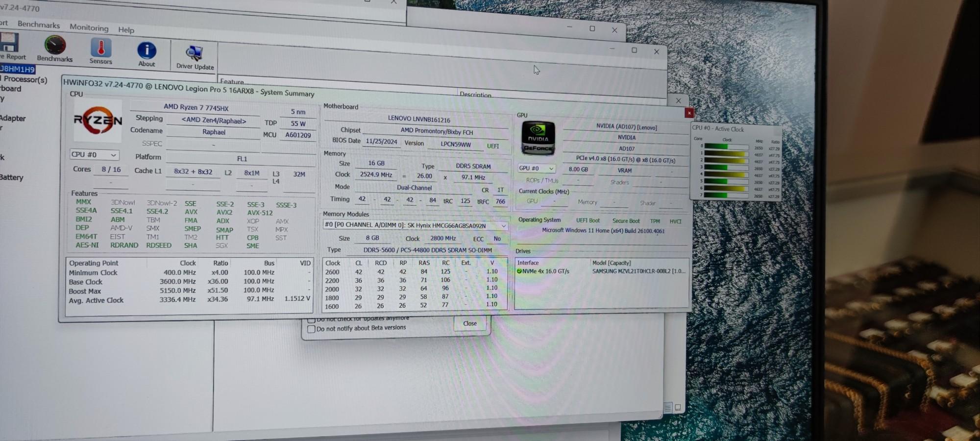The image size is (980, 441).
Task: Click the Avg. Active Clock 3336.4 MHz value
Action: [177, 299]
